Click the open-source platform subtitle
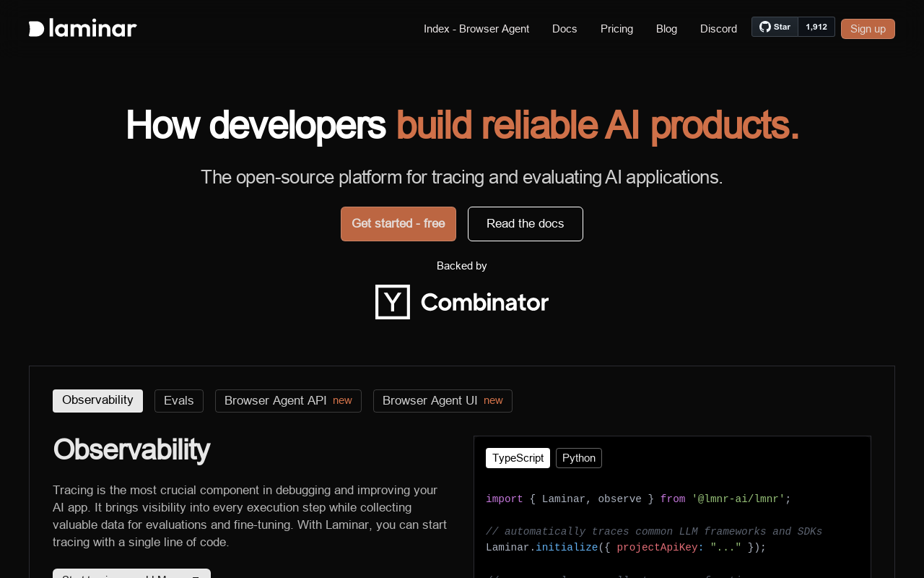Screen dimensions: 924x578 [x=462, y=177]
